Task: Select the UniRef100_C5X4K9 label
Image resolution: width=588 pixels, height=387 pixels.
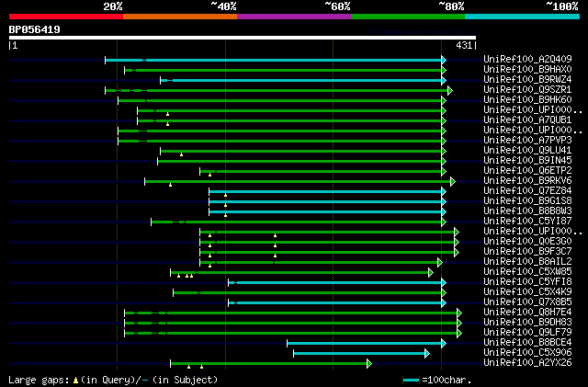Action: coord(527,291)
